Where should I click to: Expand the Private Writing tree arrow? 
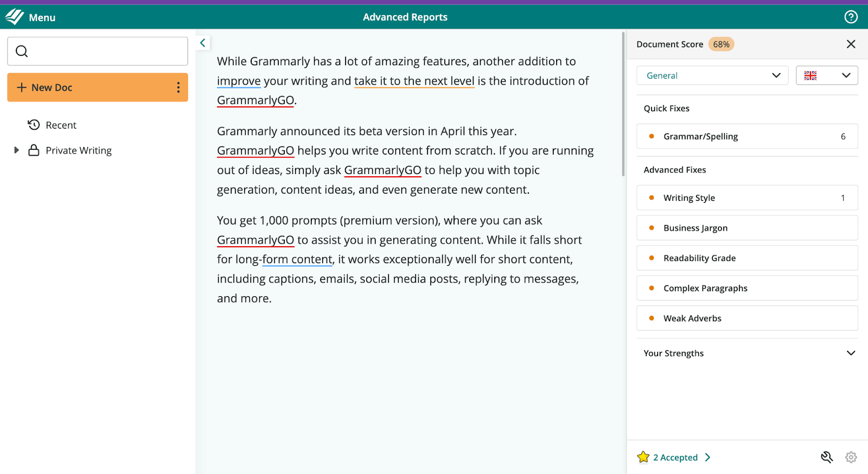pos(16,150)
